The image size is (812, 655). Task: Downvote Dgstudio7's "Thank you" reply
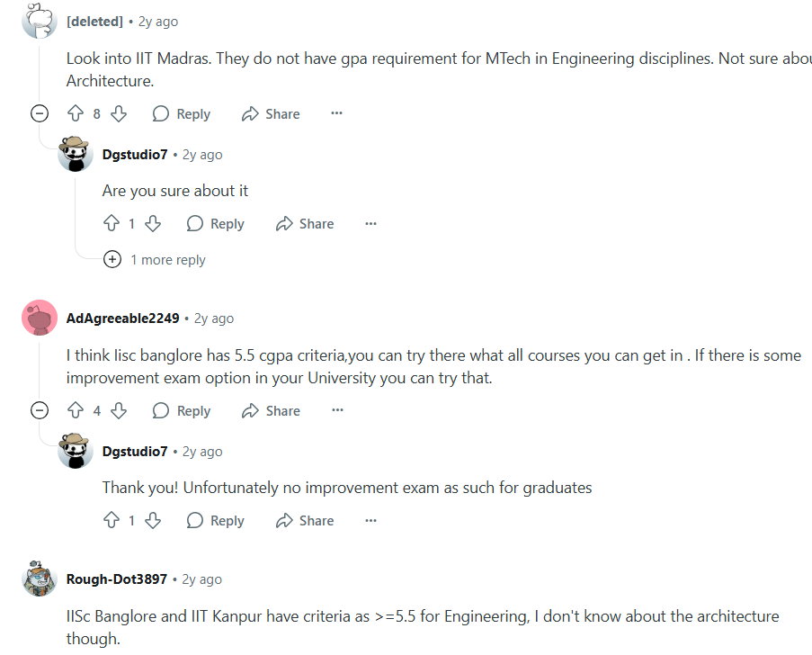(x=153, y=521)
